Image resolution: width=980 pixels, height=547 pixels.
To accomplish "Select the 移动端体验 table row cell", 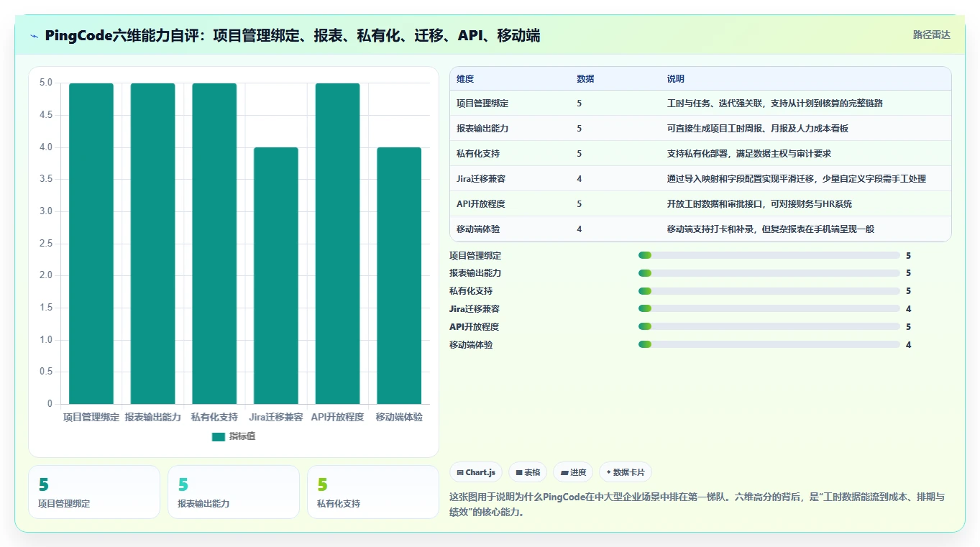I will (x=478, y=229).
